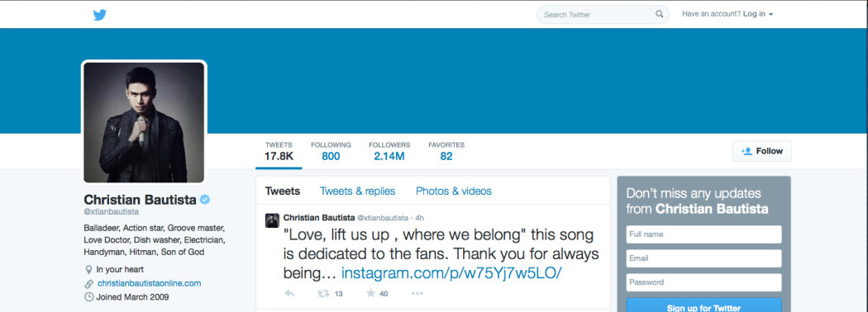The width and height of the screenshot is (868, 312).
Task: Favorite the tweet with star icon
Action: [370, 293]
